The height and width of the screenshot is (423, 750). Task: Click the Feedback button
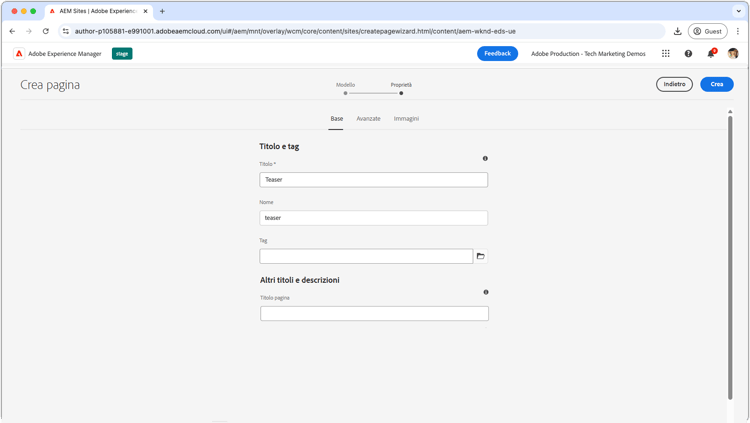pyautogui.click(x=497, y=54)
